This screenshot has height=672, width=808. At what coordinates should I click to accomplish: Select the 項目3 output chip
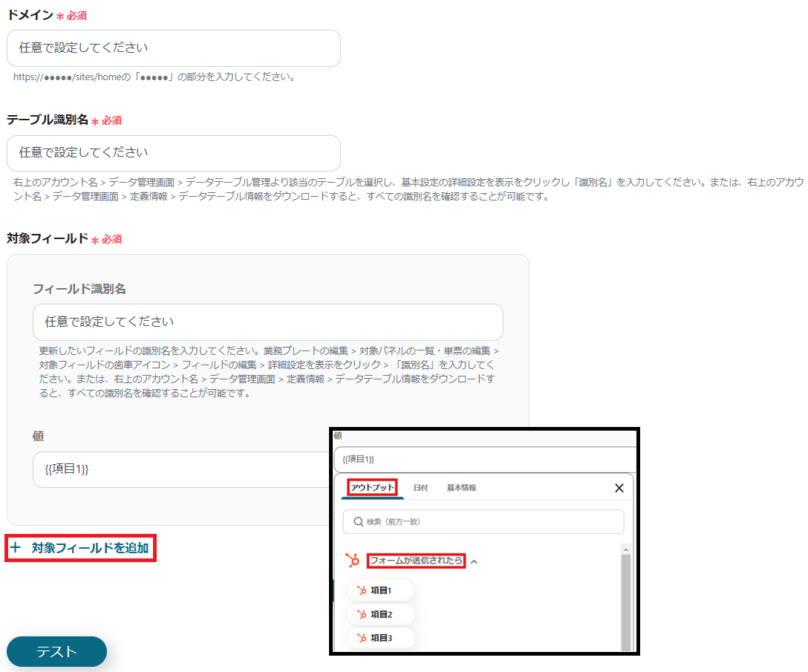(x=381, y=638)
